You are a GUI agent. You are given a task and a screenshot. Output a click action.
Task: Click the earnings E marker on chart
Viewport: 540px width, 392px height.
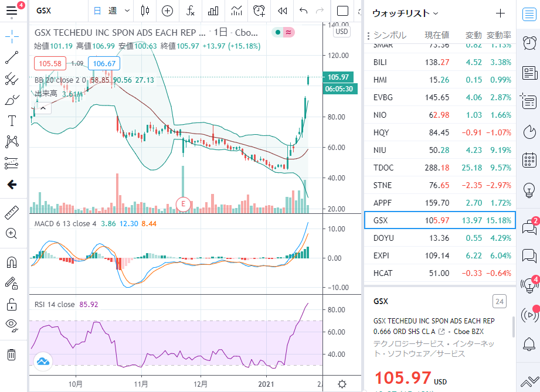(x=183, y=204)
